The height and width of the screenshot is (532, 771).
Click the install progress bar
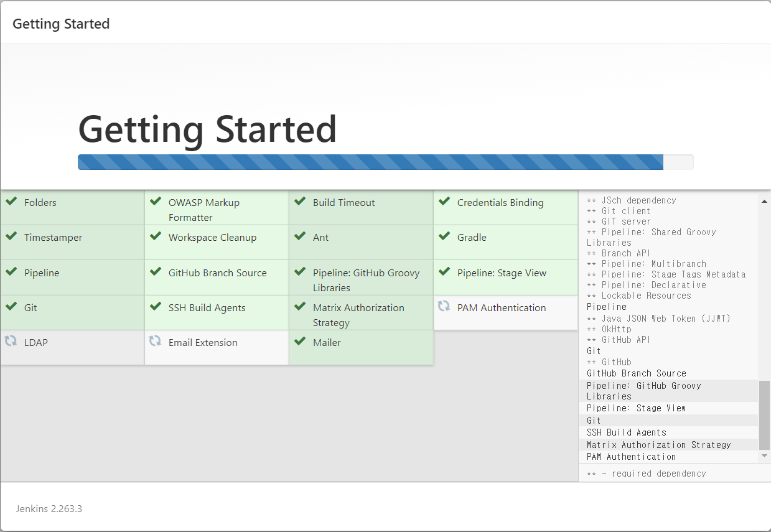[385, 162]
